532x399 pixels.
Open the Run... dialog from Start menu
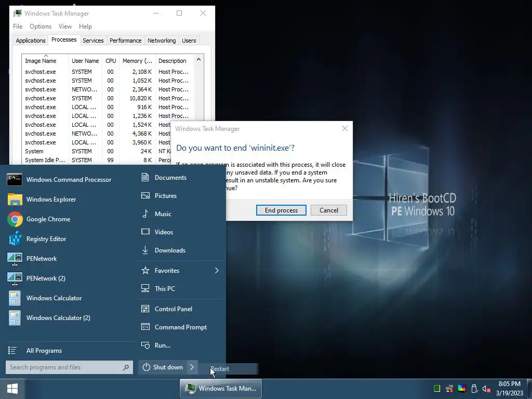coord(181,345)
